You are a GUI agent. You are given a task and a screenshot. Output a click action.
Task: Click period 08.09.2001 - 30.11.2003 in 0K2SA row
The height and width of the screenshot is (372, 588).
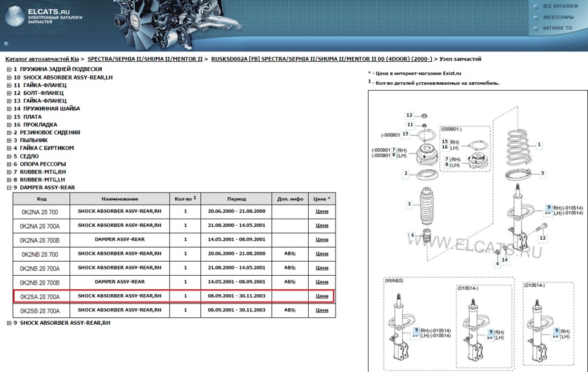click(x=236, y=296)
